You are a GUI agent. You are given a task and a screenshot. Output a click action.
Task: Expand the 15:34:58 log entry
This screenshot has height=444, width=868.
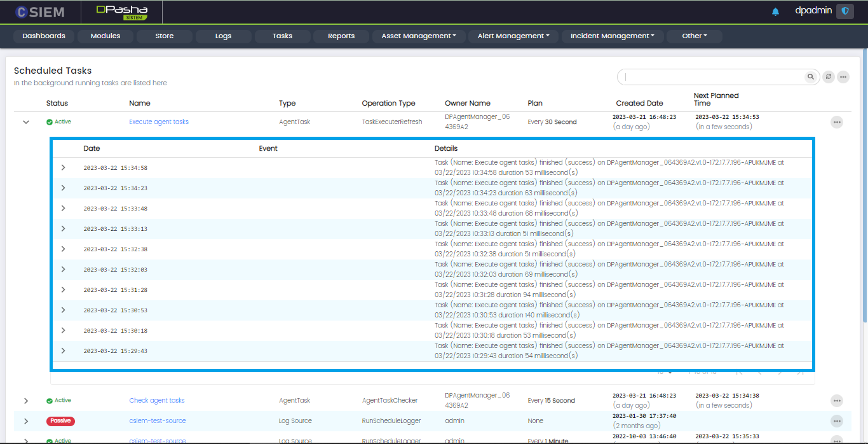click(x=63, y=168)
